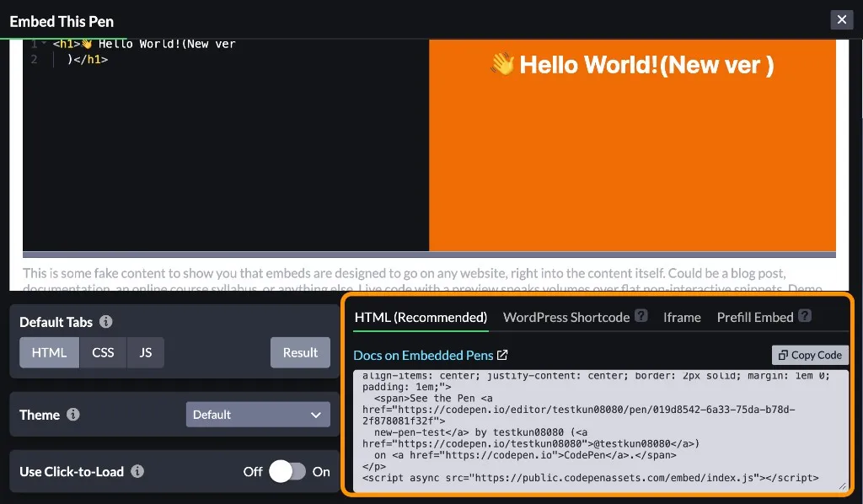Screen dimensions: 863x504
Task: Select HTML as default tab
Action: pos(49,352)
